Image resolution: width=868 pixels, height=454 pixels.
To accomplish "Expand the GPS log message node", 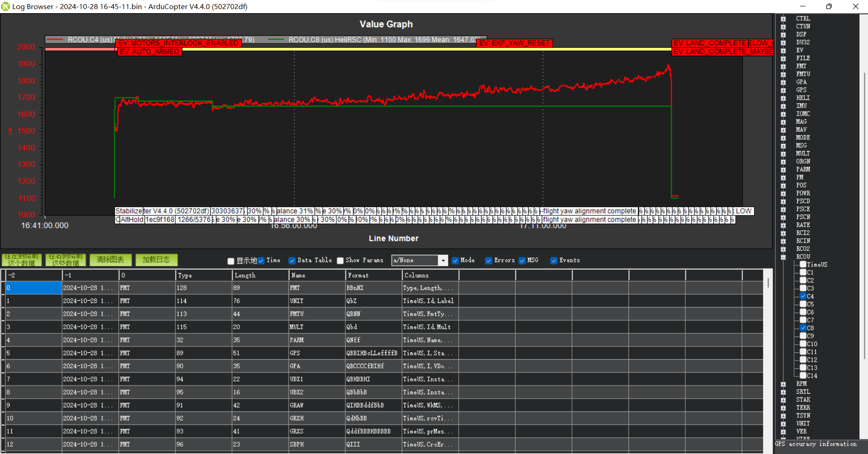I will [x=783, y=90].
